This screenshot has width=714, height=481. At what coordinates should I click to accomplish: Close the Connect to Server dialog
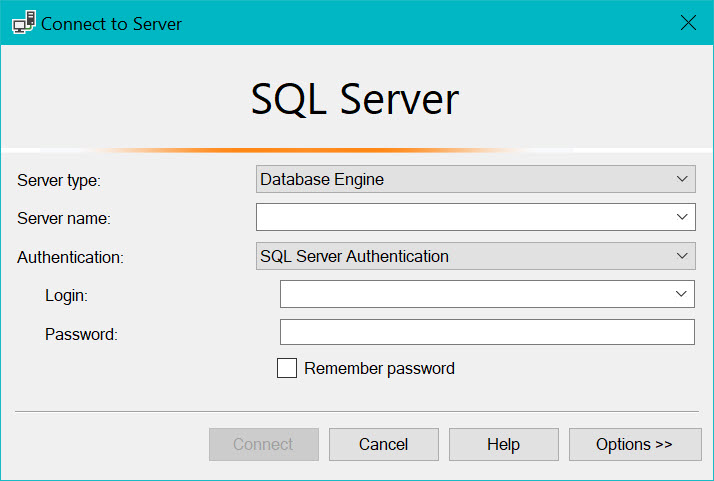click(x=688, y=23)
